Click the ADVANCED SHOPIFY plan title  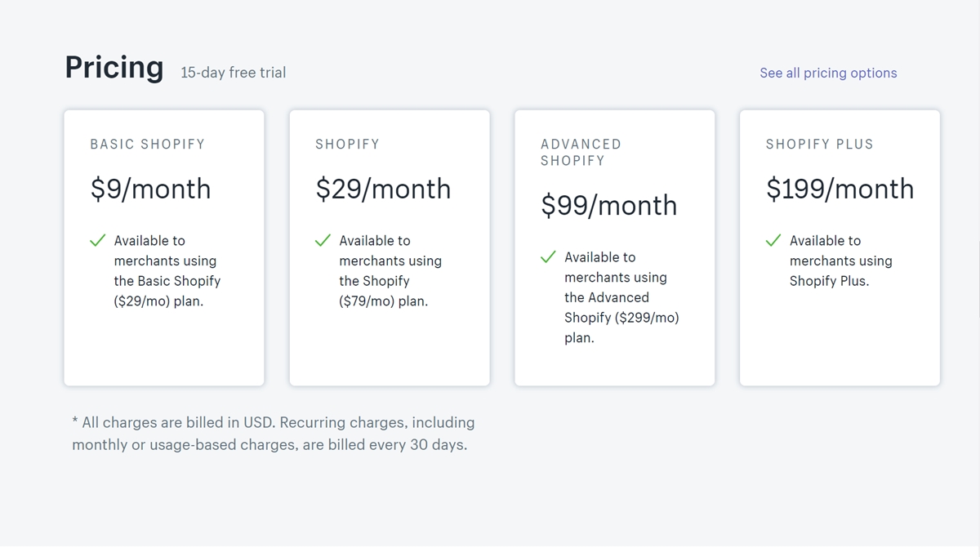581,152
